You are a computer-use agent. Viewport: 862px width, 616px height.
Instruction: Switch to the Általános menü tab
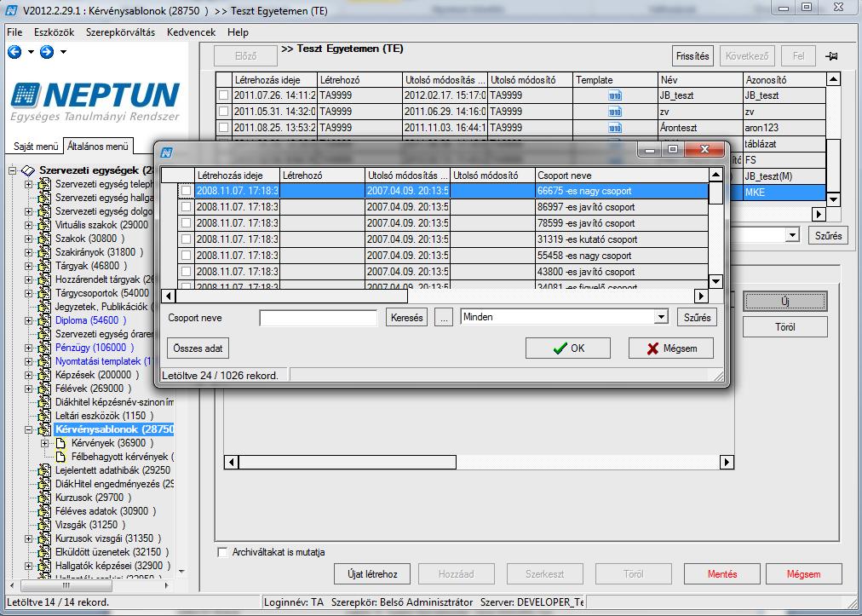(98, 146)
